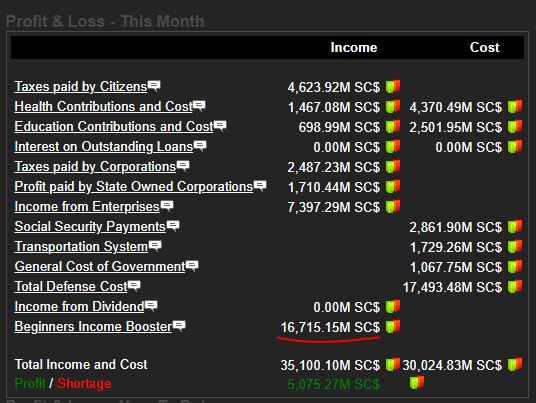Click chart icon beside Corporations taxes 2,487.23M

[x=393, y=166]
